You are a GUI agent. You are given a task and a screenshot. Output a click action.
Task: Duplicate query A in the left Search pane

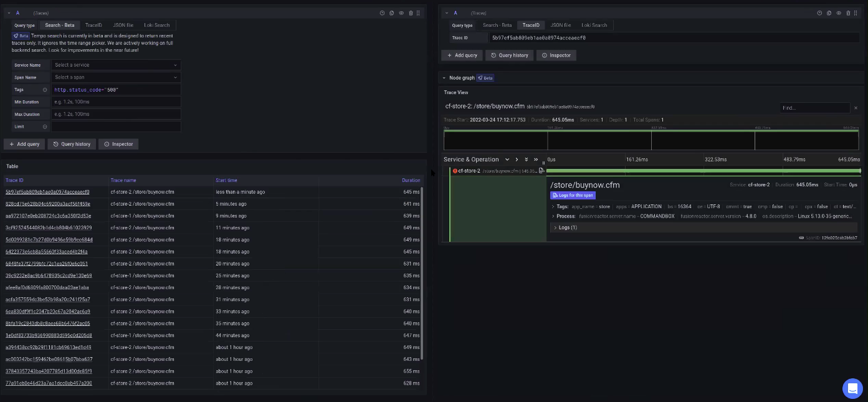point(391,12)
